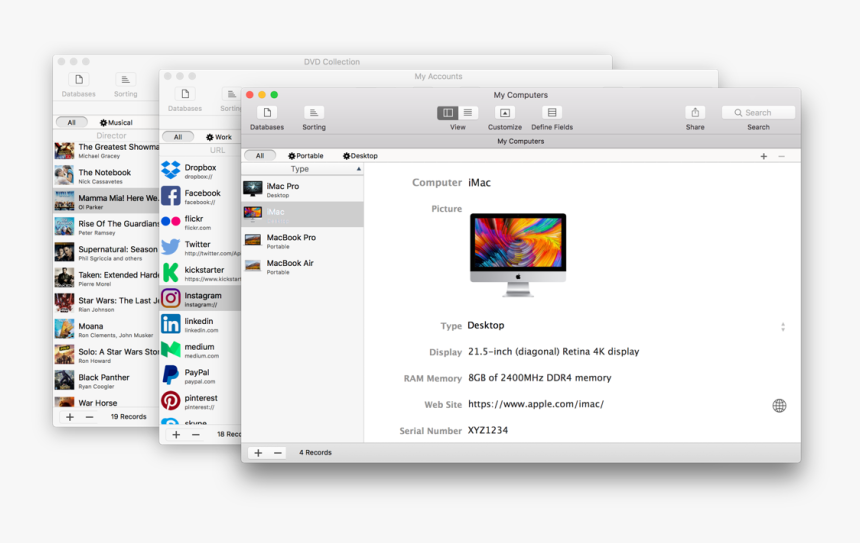Click the iMac picture in details

[x=518, y=255]
